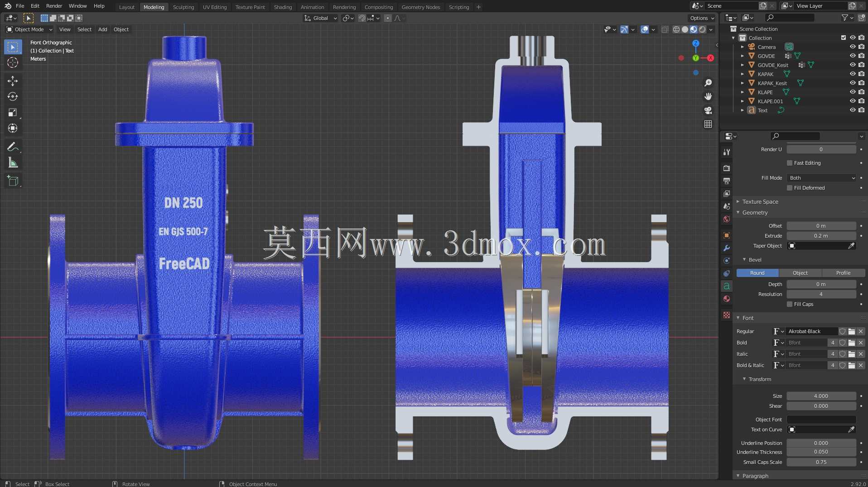This screenshot has width=868, height=487.
Task: Activate the Rotate tool
Action: 13,96
